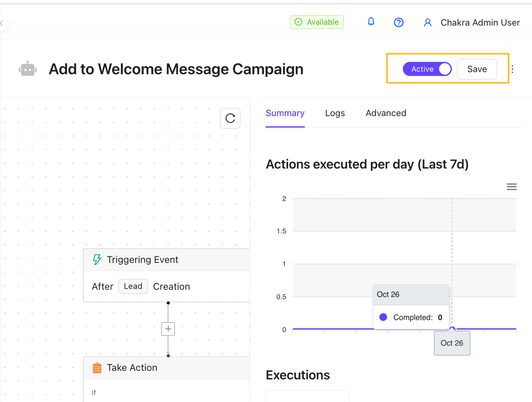Click the Save button

pos(477,69)
